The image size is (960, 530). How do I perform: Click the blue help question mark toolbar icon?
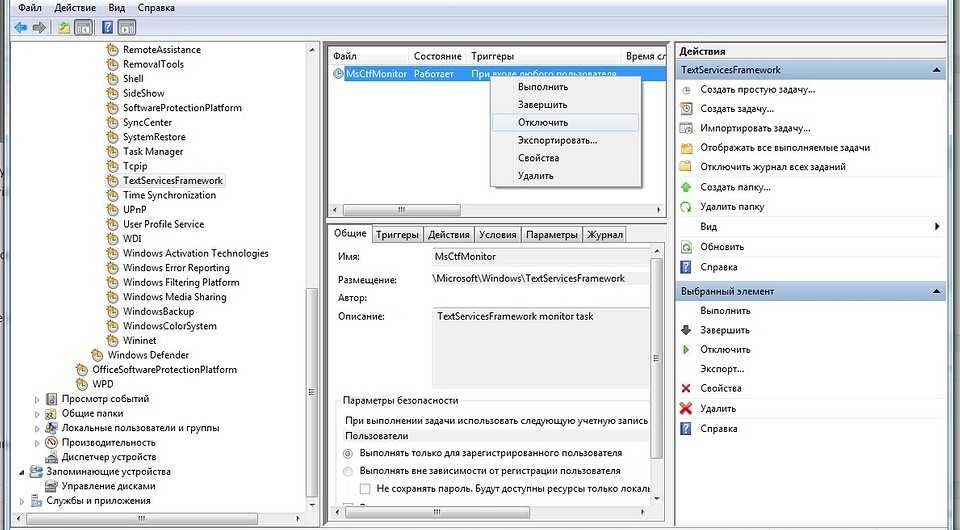tap(107, 27)
